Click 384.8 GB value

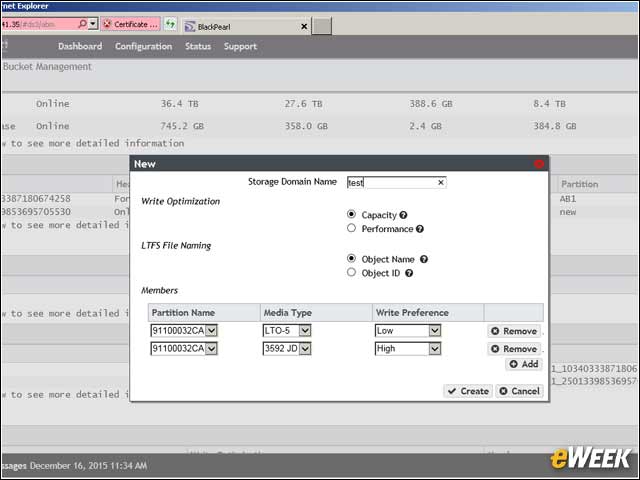(555, 126)
